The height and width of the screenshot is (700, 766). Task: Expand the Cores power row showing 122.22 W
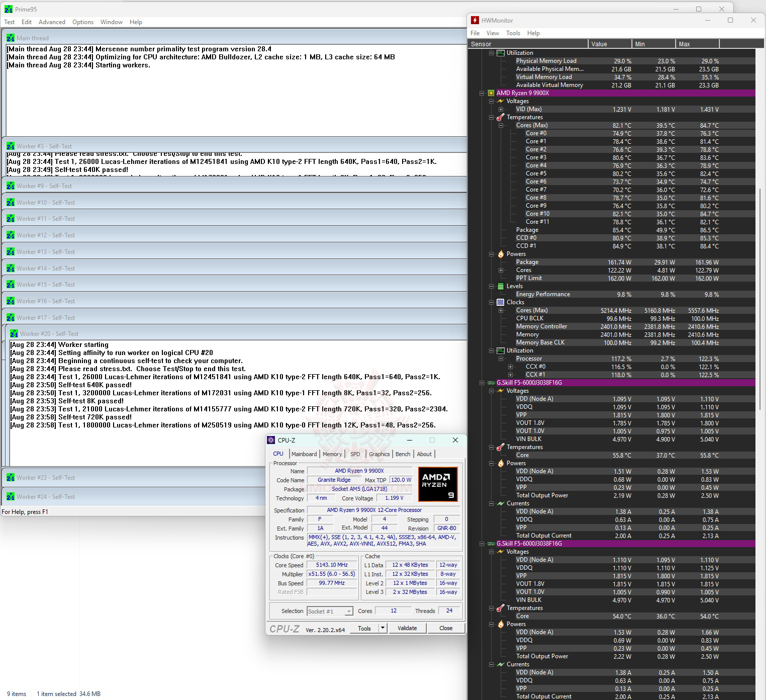(x=501, y=270)
